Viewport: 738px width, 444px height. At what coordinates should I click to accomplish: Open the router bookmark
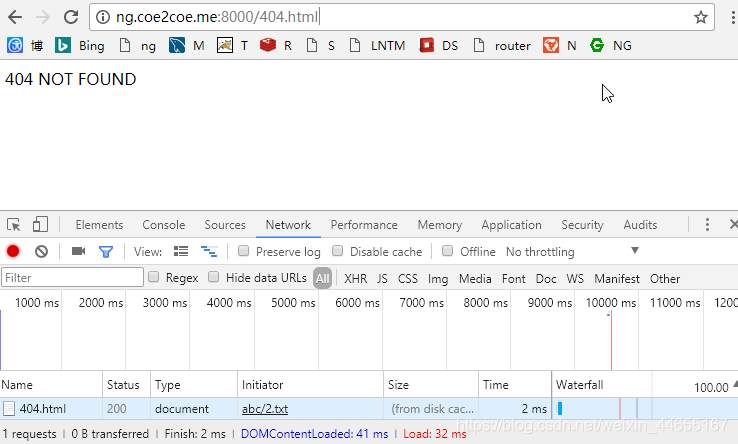point(502,46)
